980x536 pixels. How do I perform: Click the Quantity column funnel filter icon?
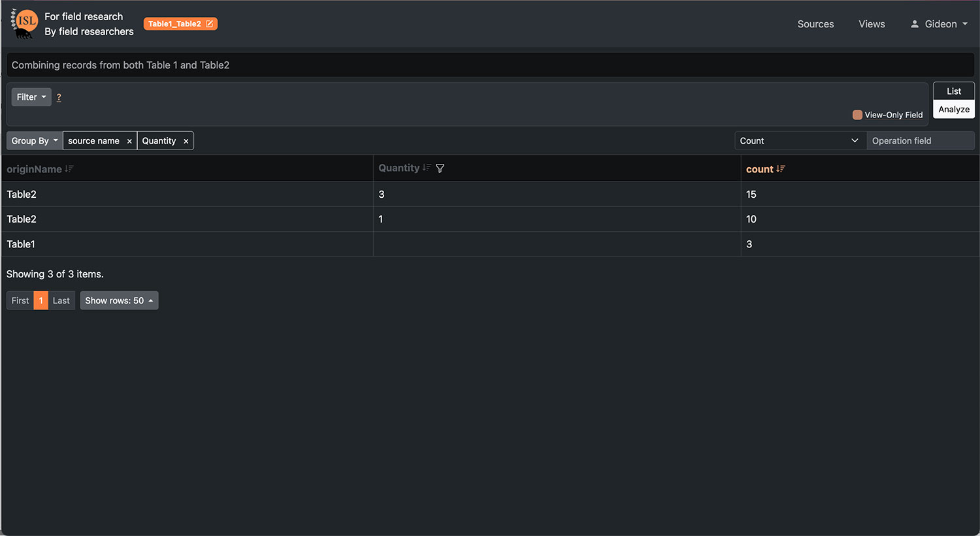(440, 168)
